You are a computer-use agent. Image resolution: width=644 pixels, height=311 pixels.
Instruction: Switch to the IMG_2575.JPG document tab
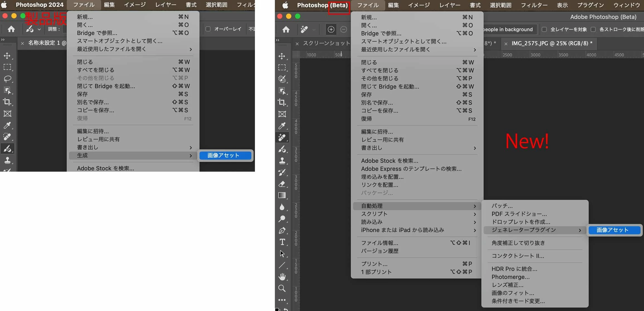[551, 43]
